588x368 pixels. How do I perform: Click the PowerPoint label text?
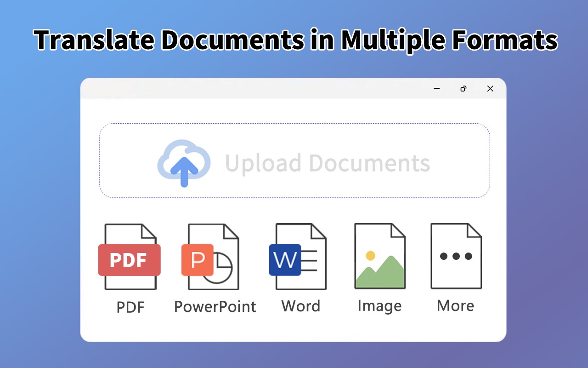coord(215,307)
